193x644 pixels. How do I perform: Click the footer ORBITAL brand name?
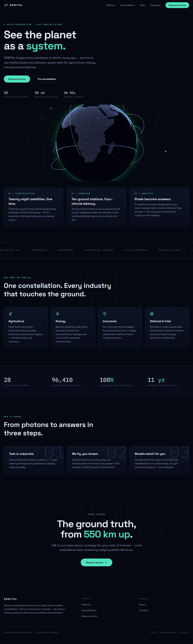[x=10, y=599]
